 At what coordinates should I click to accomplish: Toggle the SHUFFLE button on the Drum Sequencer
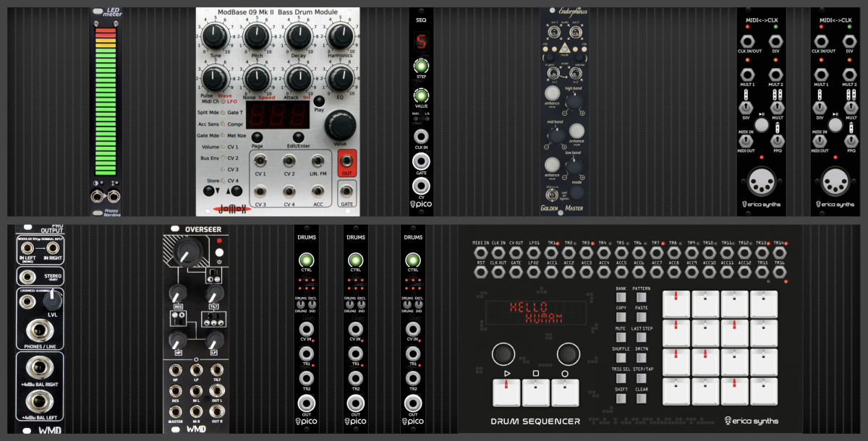pyautogui.click(x=621, y=358)
